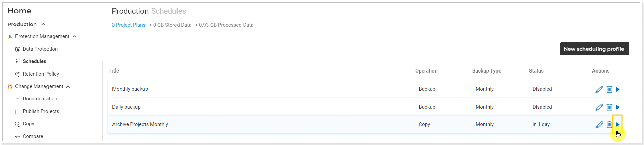Viewport: 644px width, 145px height.
Task: Collapse the Change Management group
Action: click(x=68, y=87)
